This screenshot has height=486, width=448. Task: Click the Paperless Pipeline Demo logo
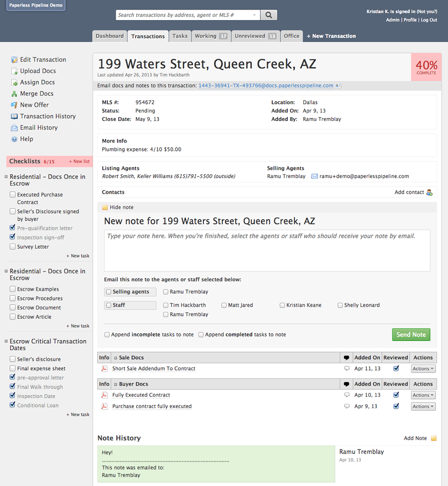(36, 5)
